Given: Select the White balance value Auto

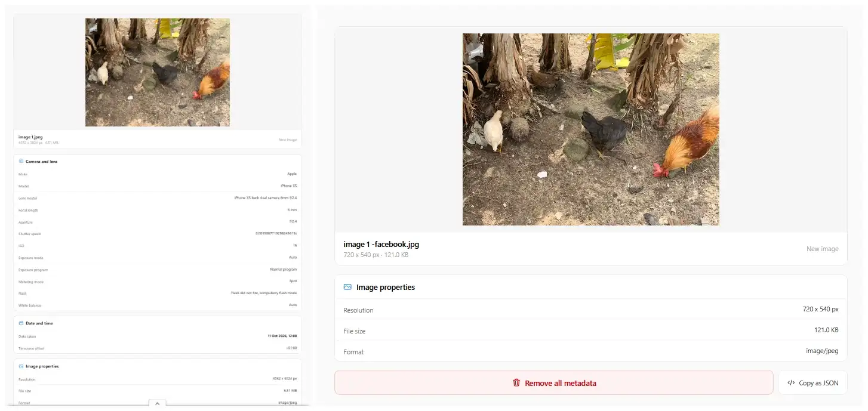Looking at the screenshot, I should (x=293, y=304).
